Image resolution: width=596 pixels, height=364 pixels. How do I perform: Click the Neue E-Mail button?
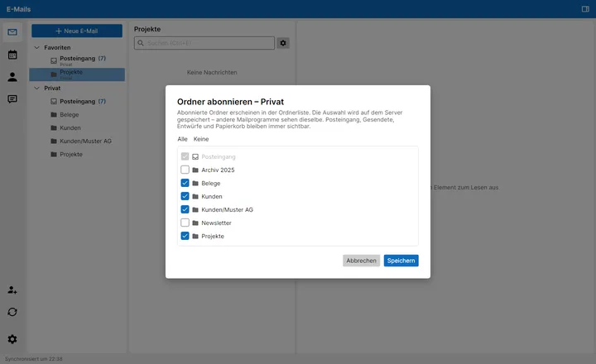point(77,31)
